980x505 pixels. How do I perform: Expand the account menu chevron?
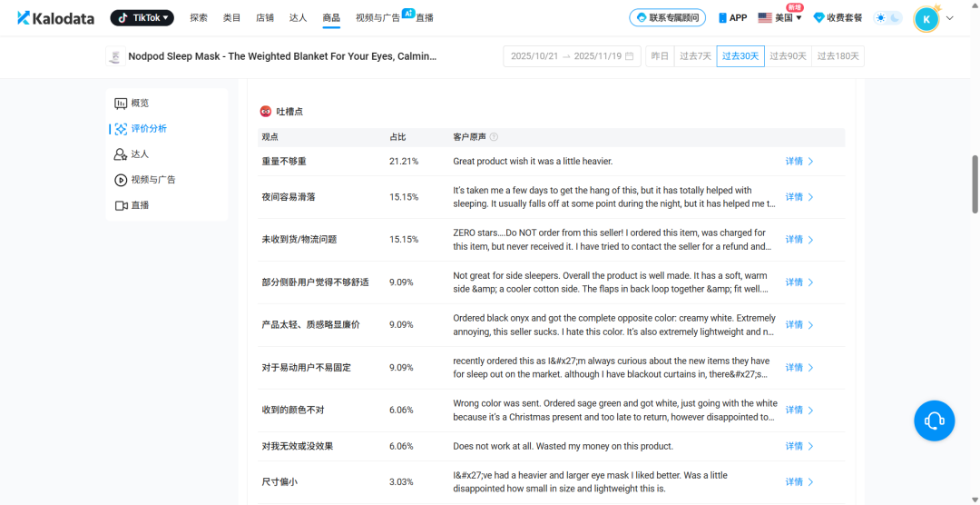(x=950, y=18)
